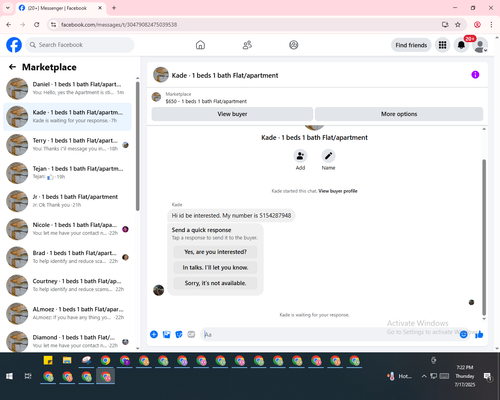
Task: Click the Find friends button
Action: coord(411,45)
